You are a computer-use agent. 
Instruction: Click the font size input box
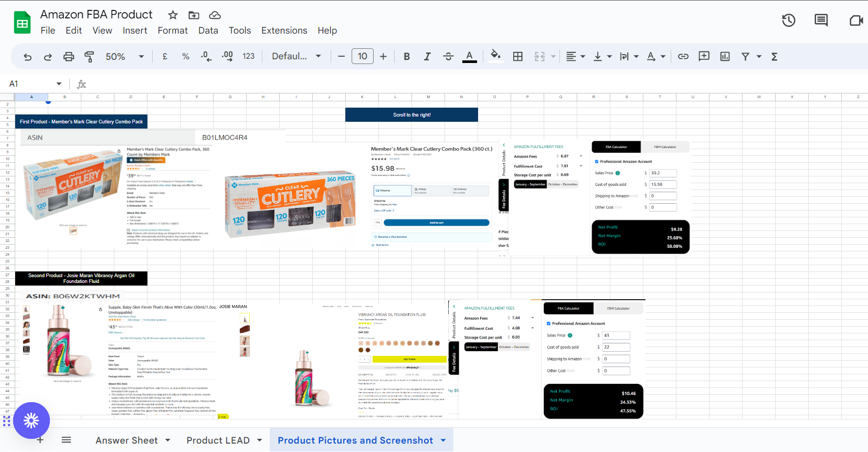[x=363, y=56]
